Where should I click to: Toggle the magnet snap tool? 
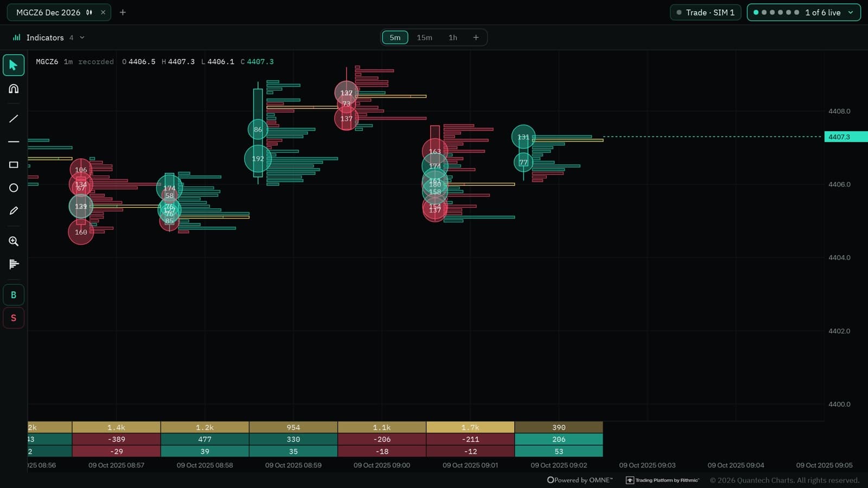point(14,88)
